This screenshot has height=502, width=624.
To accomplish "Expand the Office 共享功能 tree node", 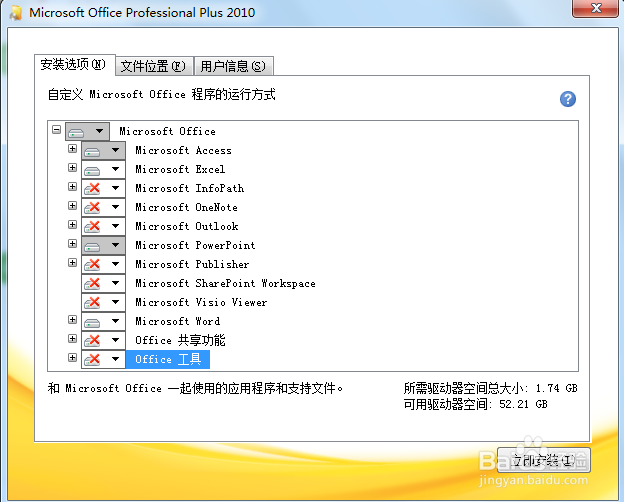I will click(x=72, y=338).
